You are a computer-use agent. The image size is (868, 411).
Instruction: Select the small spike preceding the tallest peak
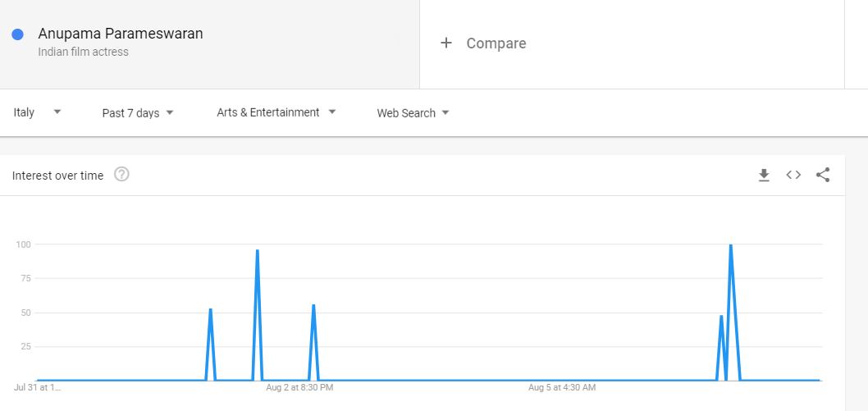coord(721,317)
